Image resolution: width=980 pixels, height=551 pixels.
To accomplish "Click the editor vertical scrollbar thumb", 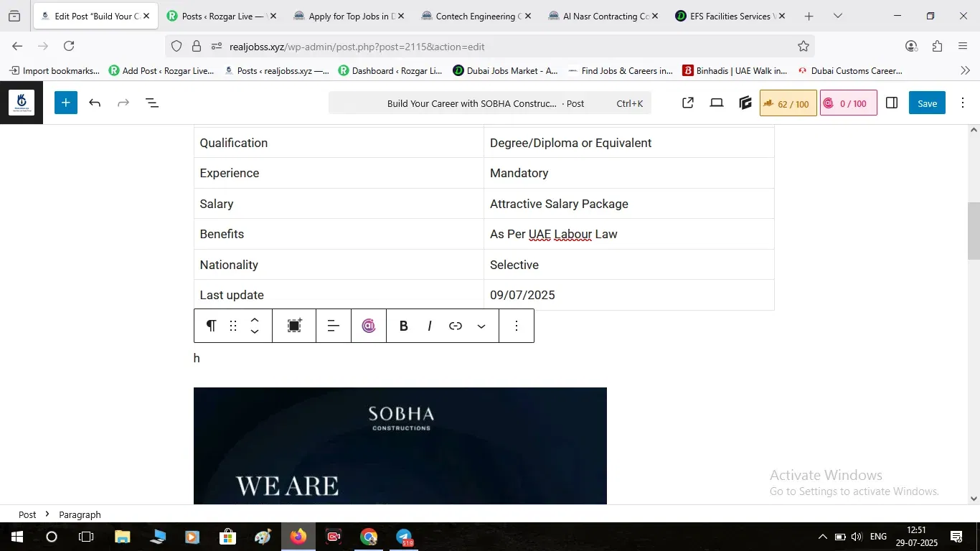I will [x=974, y=230].
